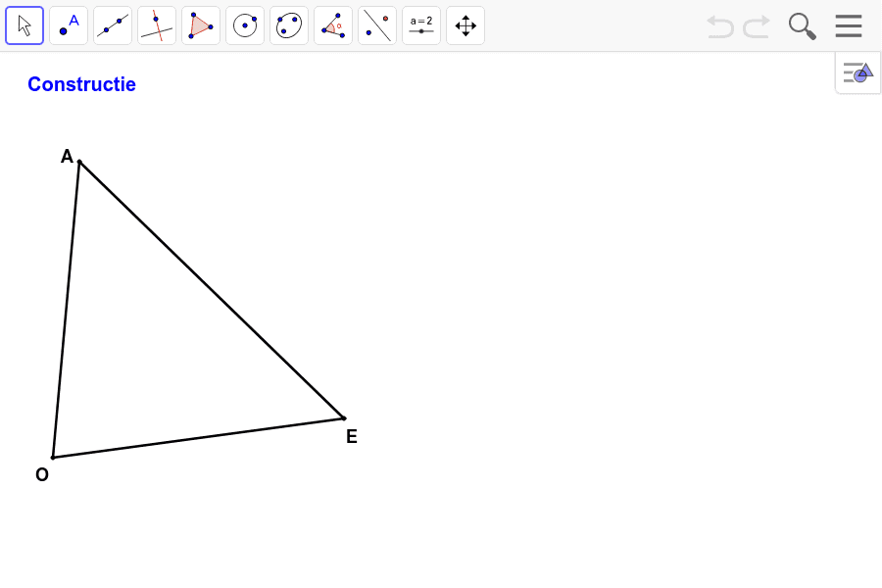Click the Constructie title text

(81, 84)
